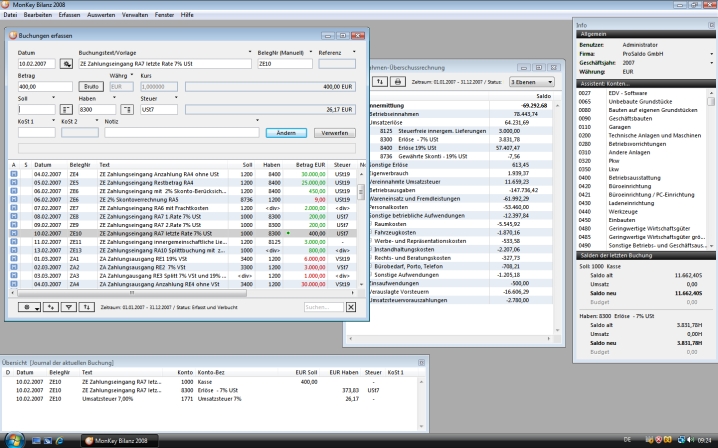Toggle the Brutto button next to Betrag
The height and width of the screenshot is (448, 718).
pyautogui.click(x=91, y=86)
